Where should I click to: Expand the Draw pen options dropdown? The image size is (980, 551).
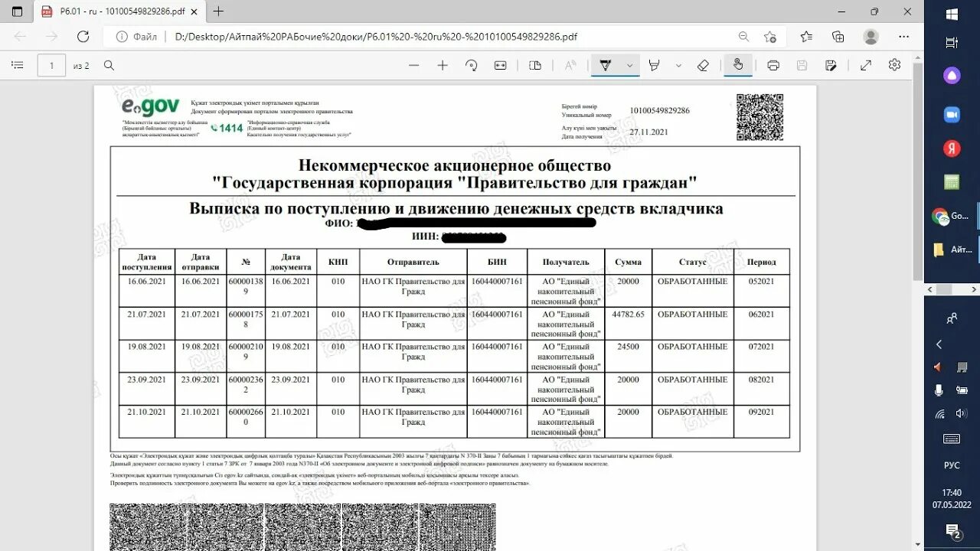629,65
